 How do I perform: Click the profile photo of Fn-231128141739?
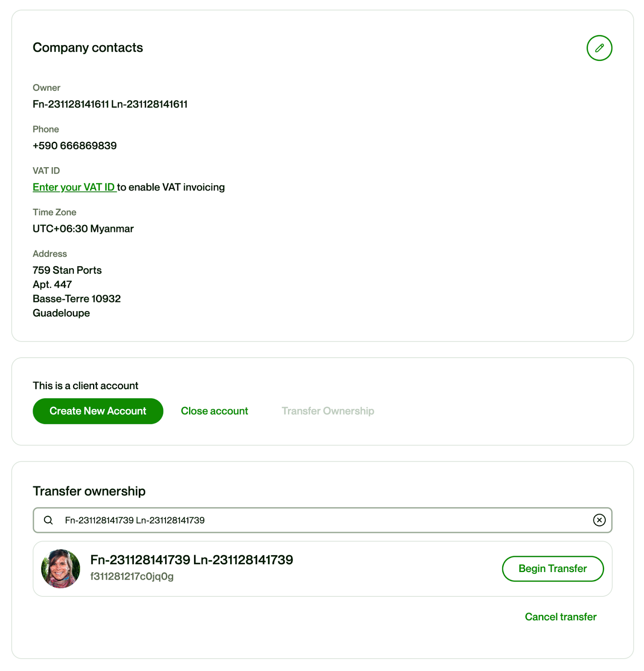point(61,568)
